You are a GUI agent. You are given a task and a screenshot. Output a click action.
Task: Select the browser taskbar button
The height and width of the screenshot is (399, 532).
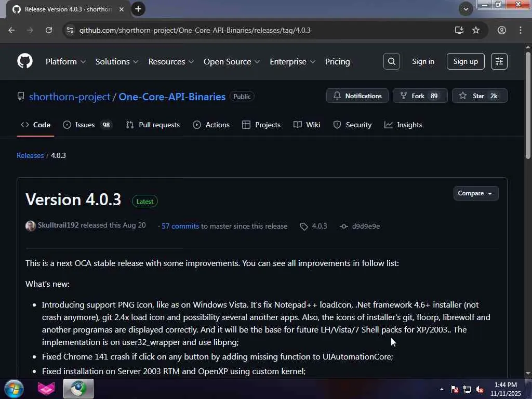78,389
